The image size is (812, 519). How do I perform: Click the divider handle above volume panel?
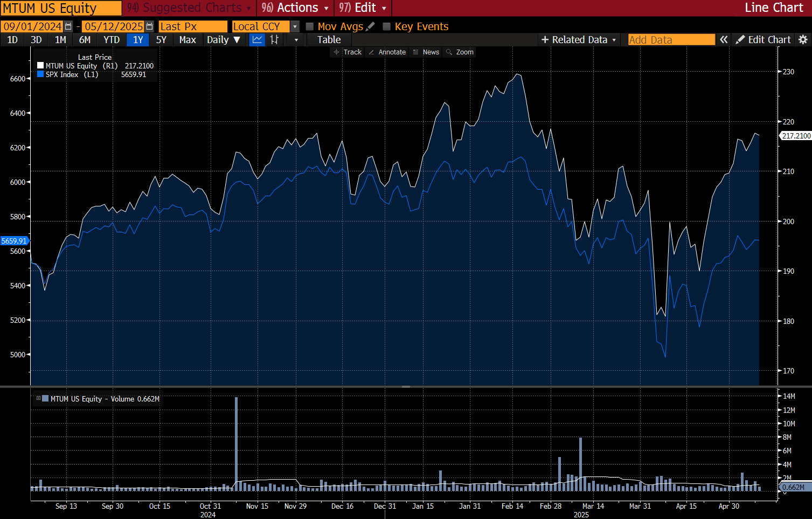coord(406,386)
